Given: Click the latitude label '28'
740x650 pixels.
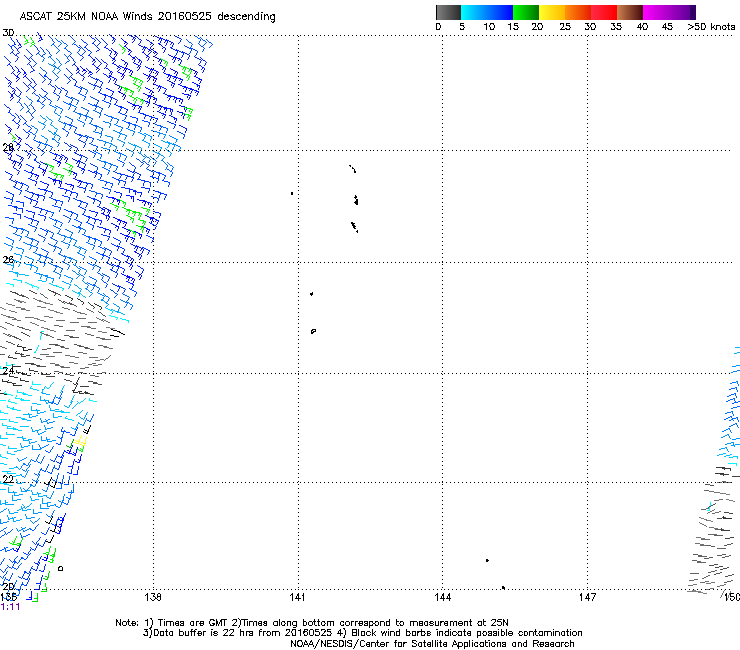Looking at the screenshot, I should click(8, 148).
